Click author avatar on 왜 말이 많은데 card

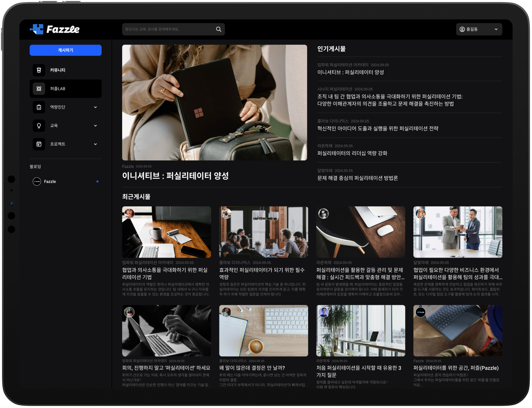226,312
